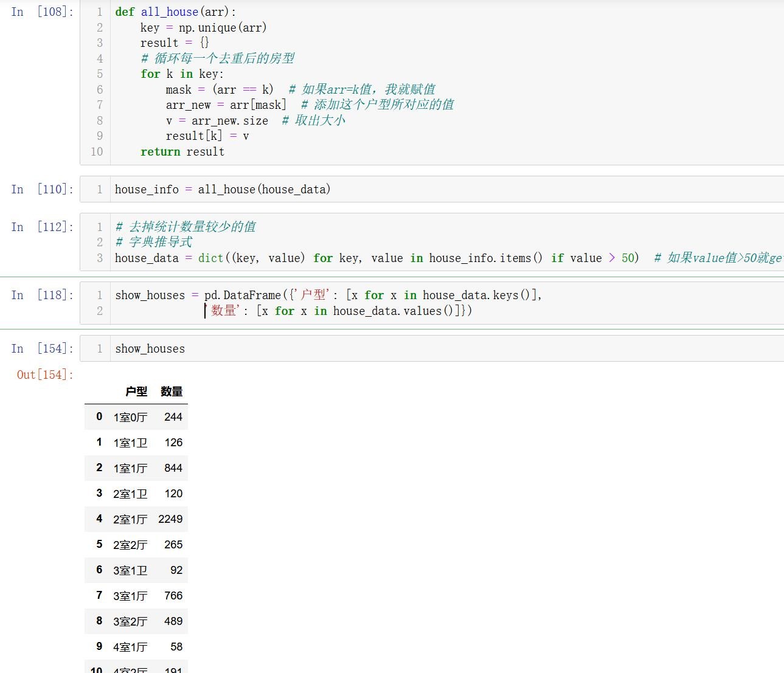The width and height of the screenshot is (784, 673).
Task: Click the 户型 column header
Action: coord(136,392)
